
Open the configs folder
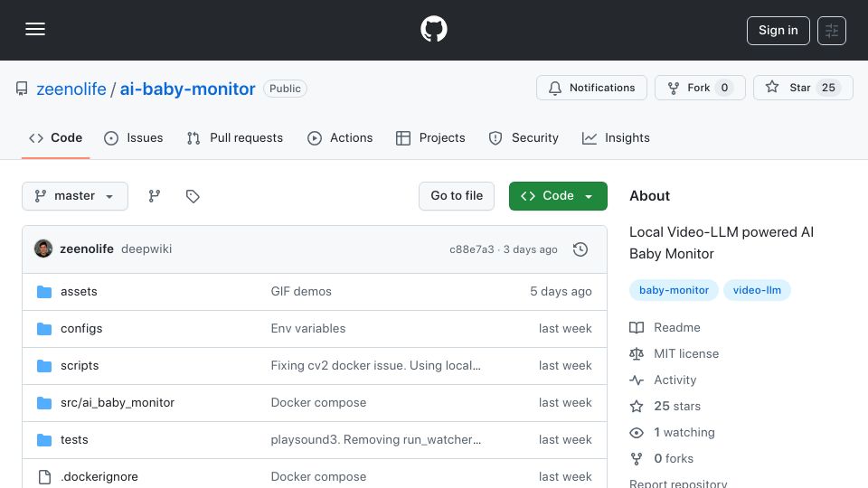[81, 329]
